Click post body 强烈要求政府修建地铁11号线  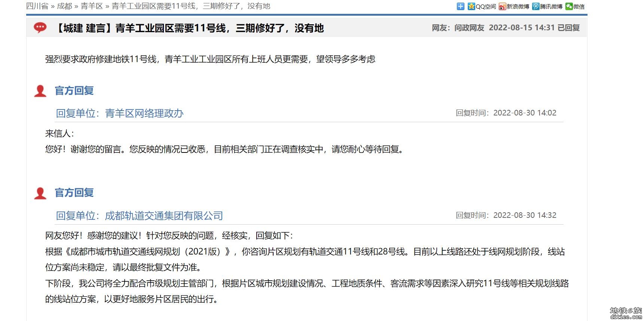point(210,59)
